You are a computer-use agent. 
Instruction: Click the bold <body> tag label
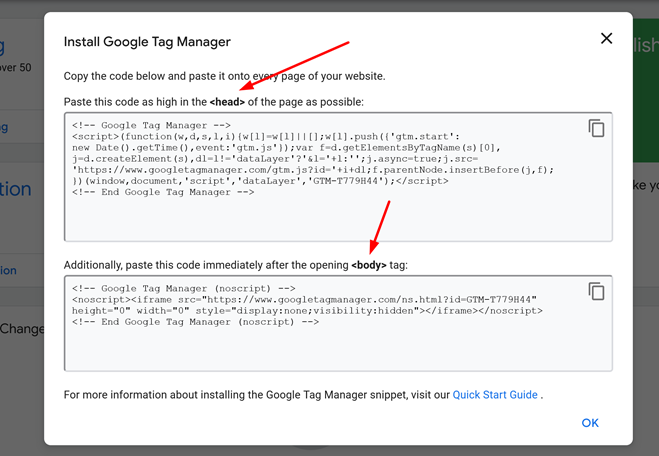point(369,265)
